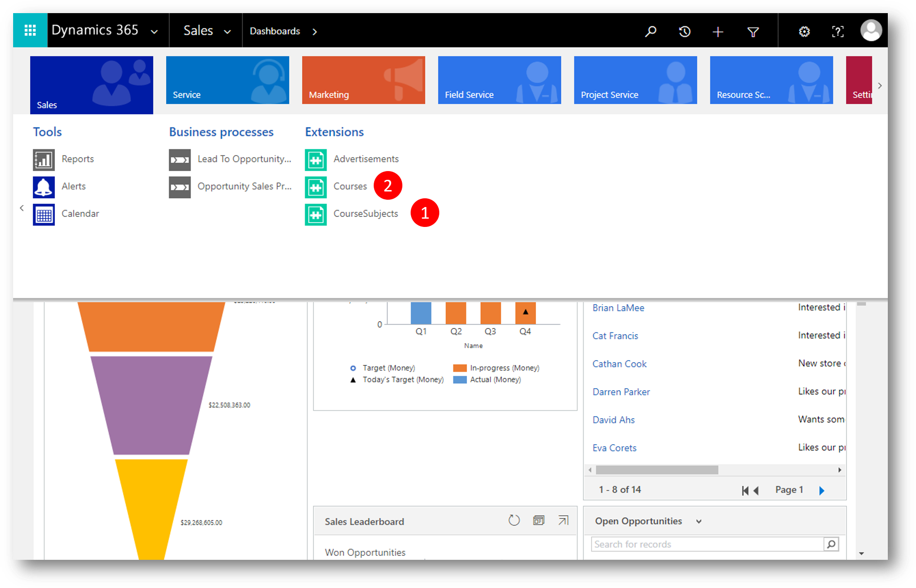Open Darren Parker record
Image resolution: width=916 pixels, height=588 pixels.
tap(621, 392)
